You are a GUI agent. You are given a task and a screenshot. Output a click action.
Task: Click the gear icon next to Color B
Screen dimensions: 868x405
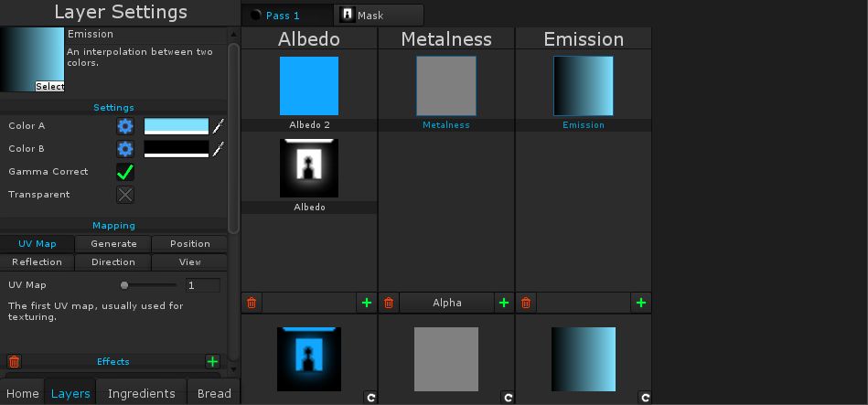tap(125, 149)
